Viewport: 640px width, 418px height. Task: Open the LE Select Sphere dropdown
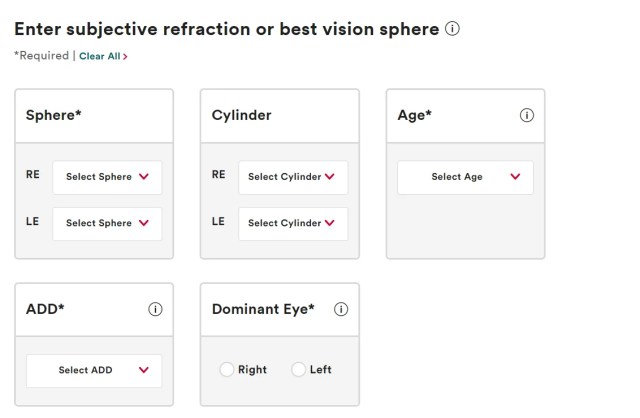click(107, 223)
